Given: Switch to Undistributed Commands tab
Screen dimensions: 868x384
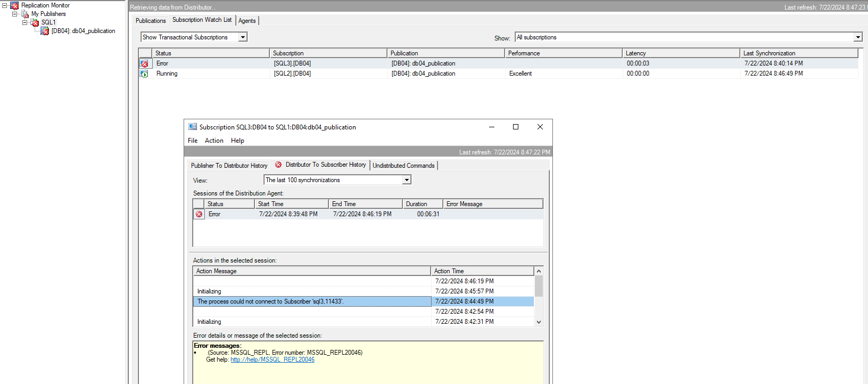Looking at the screenshot, I should pos(403,166).
